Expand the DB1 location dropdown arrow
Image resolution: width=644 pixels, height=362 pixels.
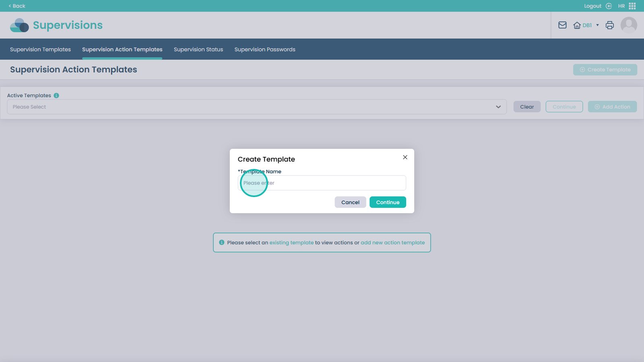597,25
